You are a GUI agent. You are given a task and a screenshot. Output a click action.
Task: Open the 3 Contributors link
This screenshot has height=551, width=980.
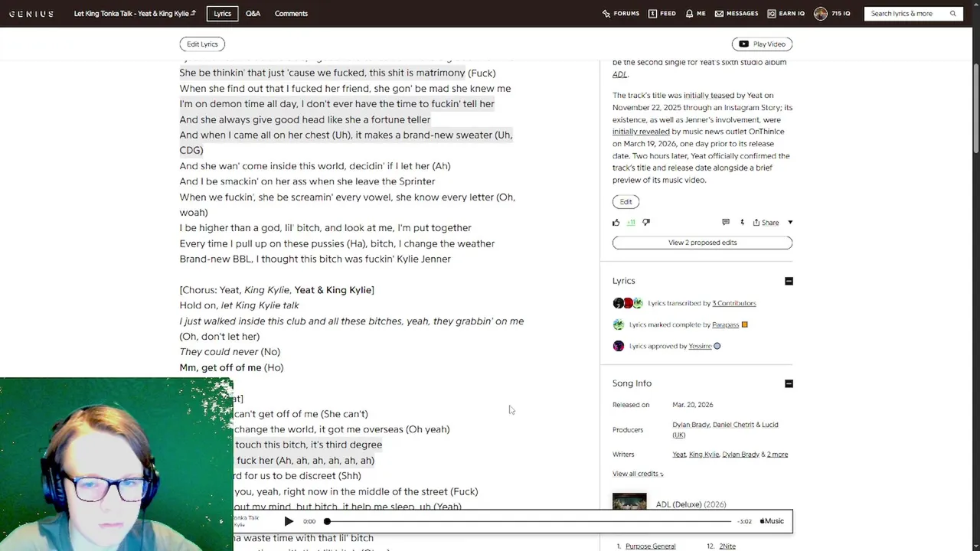[x=733, y=303]
